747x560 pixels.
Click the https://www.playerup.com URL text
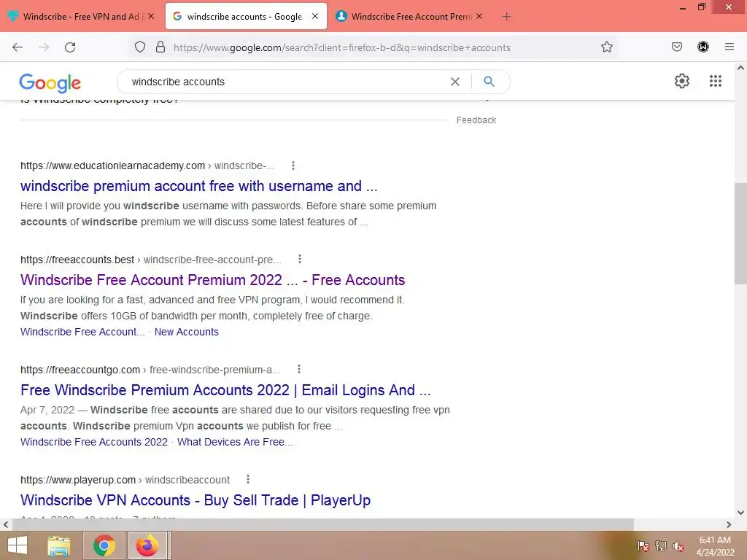tap(78, 480)
